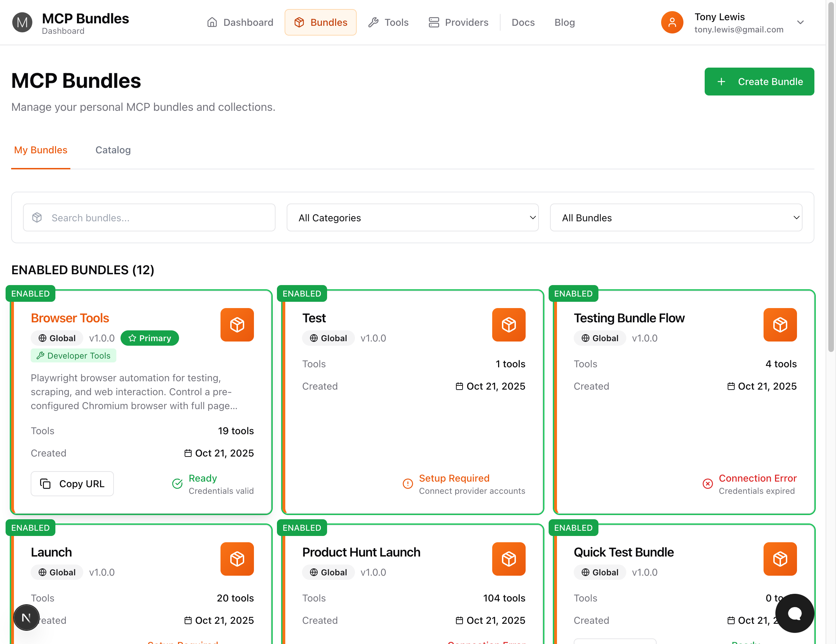The width and height of the screenshot is (836, 644).
Task: Click the orange user avatar icon
Action: coord(672,23)
